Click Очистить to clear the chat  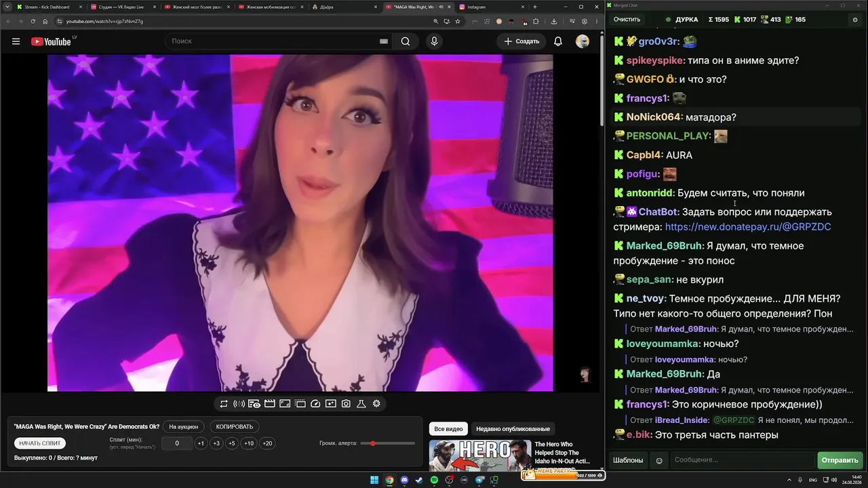coord(627,20)
